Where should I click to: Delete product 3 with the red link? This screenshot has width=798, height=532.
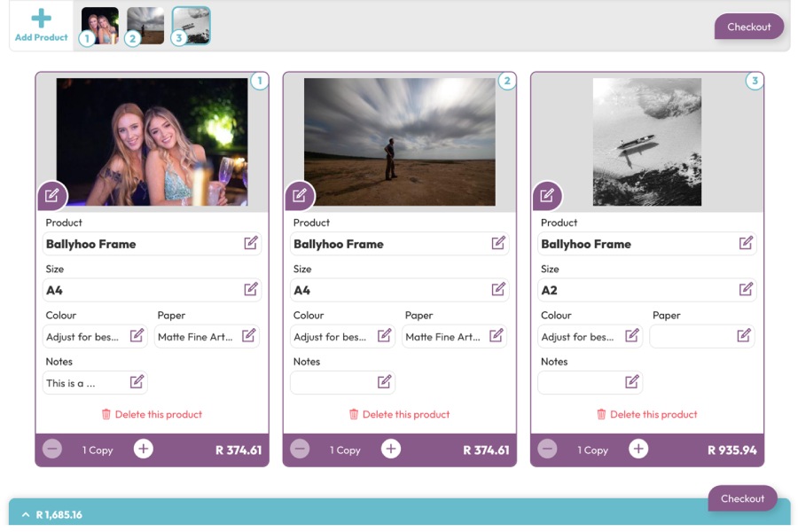pos(647,414)
